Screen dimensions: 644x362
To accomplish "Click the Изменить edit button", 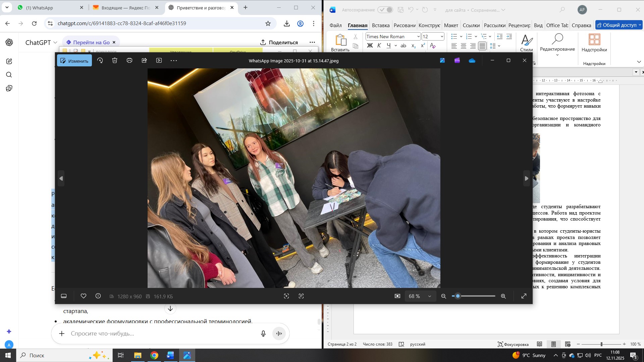I will point(74,61).
